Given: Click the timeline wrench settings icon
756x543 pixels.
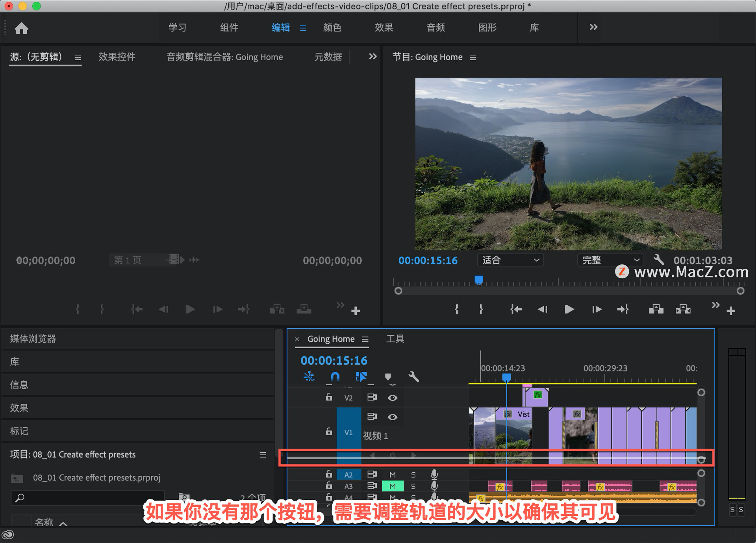Looking at the screenshot, I should 413,377.
